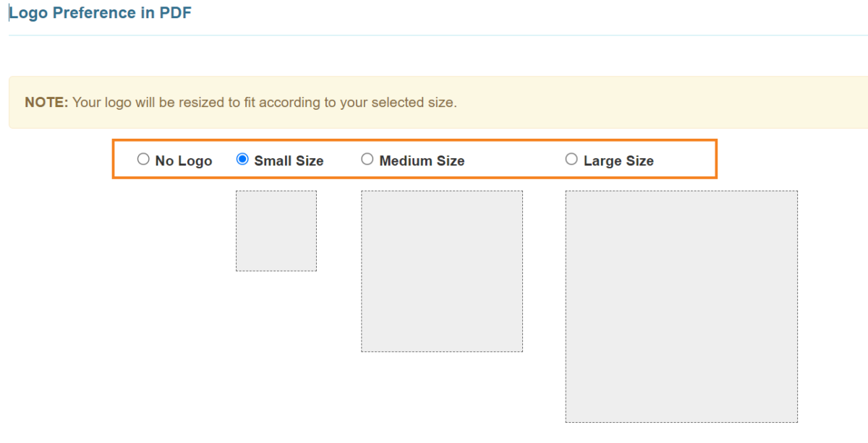Click the 'No Logo' label text
The width and height of the screenshot is (868, 443).
(x=184, y=161)
